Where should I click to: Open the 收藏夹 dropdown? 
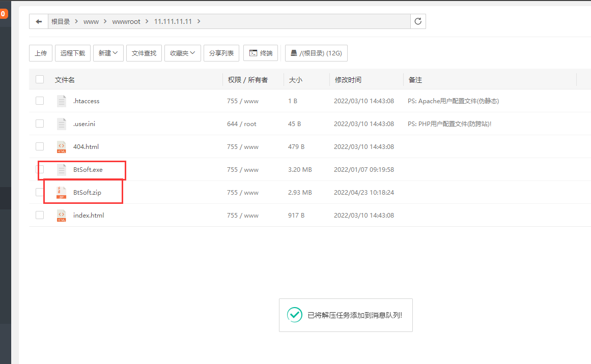point(182,53)
